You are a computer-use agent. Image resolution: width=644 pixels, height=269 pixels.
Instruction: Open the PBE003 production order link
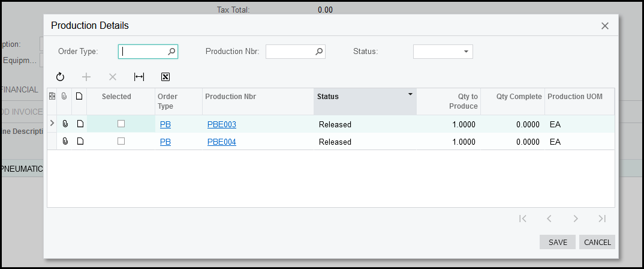222,125
